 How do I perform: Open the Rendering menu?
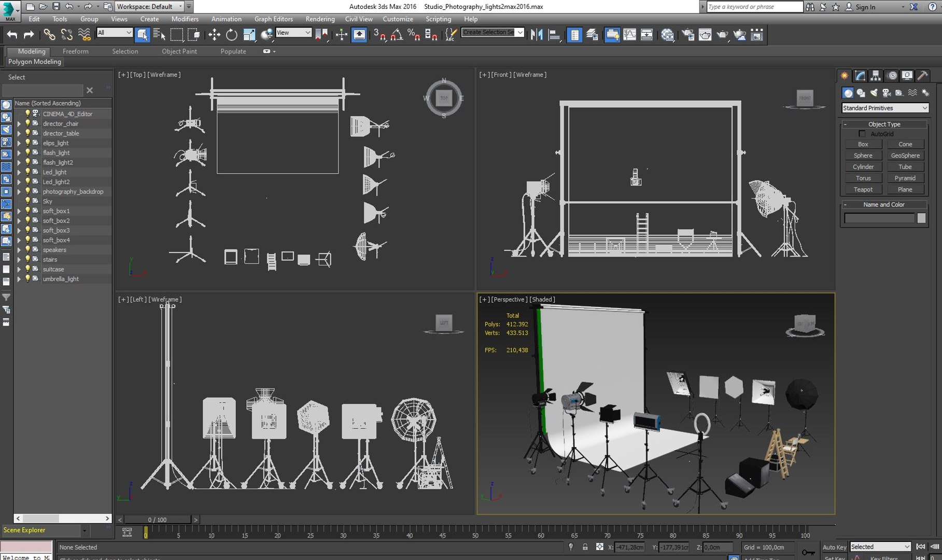tap(320, 19)
